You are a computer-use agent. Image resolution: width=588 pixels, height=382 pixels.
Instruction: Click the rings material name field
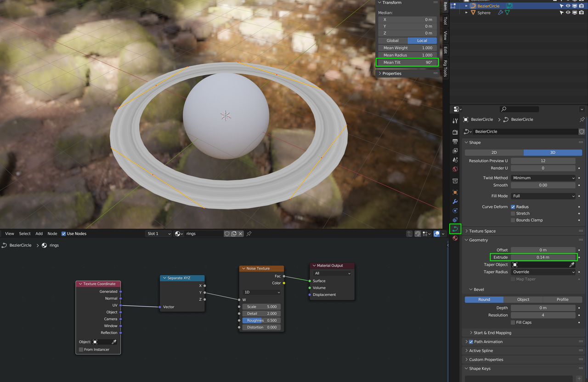(204, 234)
